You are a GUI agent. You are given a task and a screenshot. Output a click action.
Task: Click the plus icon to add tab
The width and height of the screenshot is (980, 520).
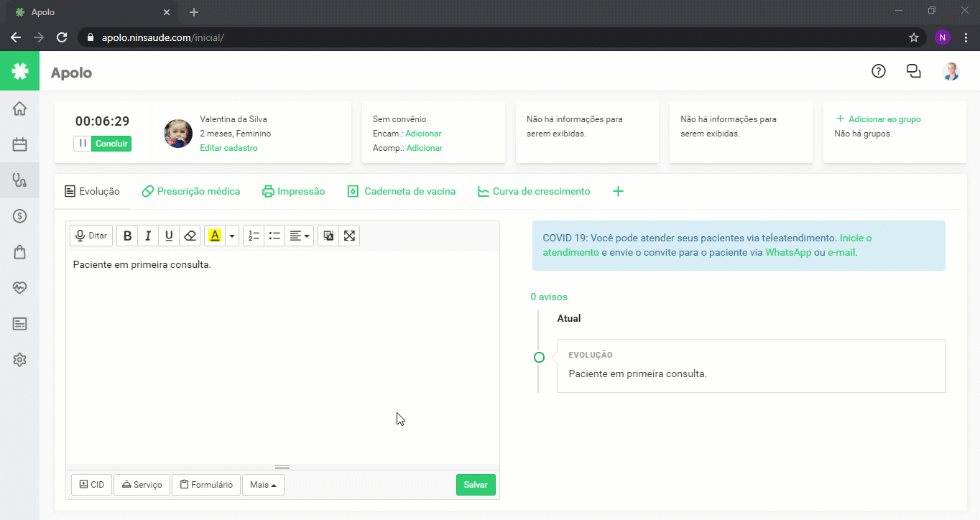pyautogui.click(x=618, y=191)
